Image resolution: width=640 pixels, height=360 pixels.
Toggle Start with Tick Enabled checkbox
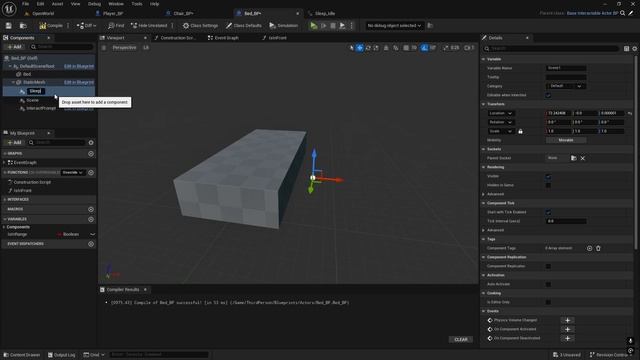click(548, 212)
